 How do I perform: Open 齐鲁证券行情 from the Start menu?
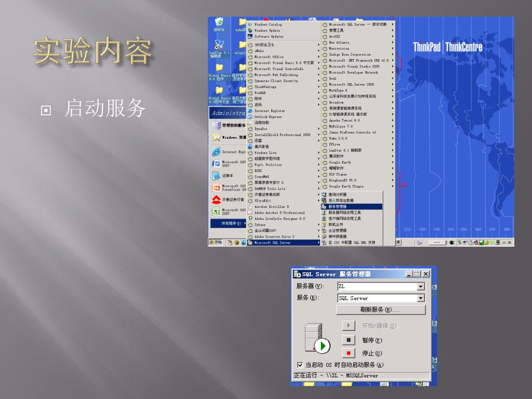click(x=228, y=200)
